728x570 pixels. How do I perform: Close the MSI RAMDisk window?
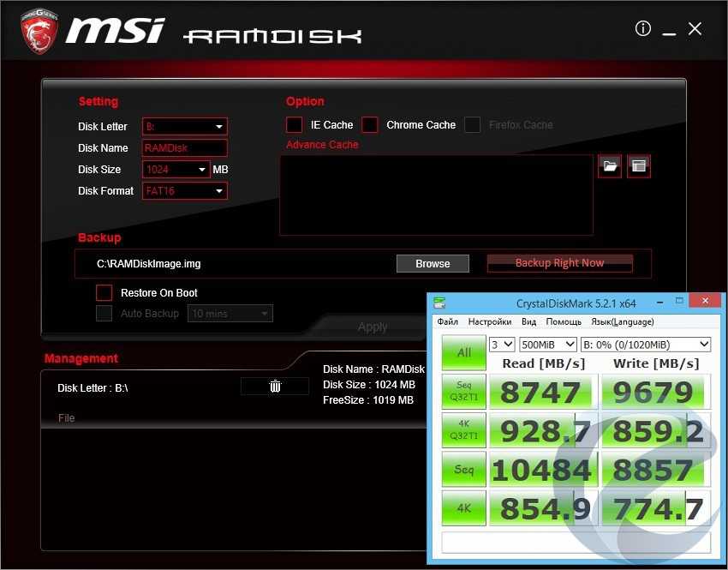click(x=695, y=29)
